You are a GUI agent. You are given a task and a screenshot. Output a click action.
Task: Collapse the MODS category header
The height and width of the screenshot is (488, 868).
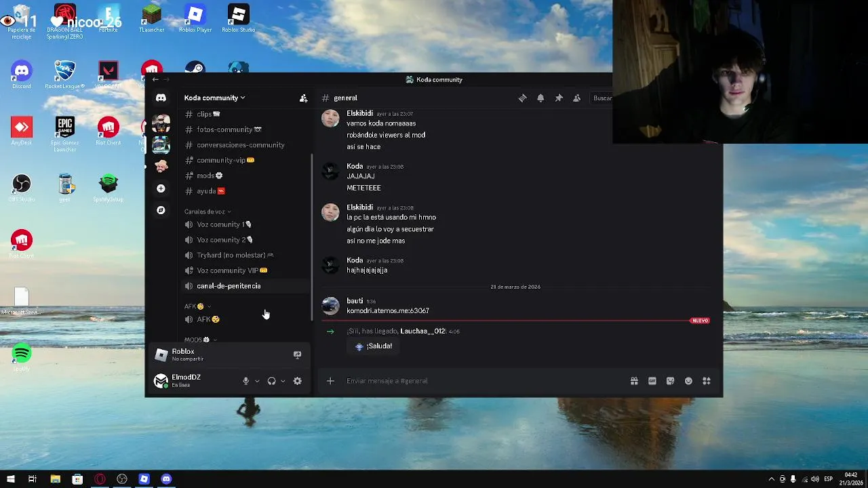[201, 340]
